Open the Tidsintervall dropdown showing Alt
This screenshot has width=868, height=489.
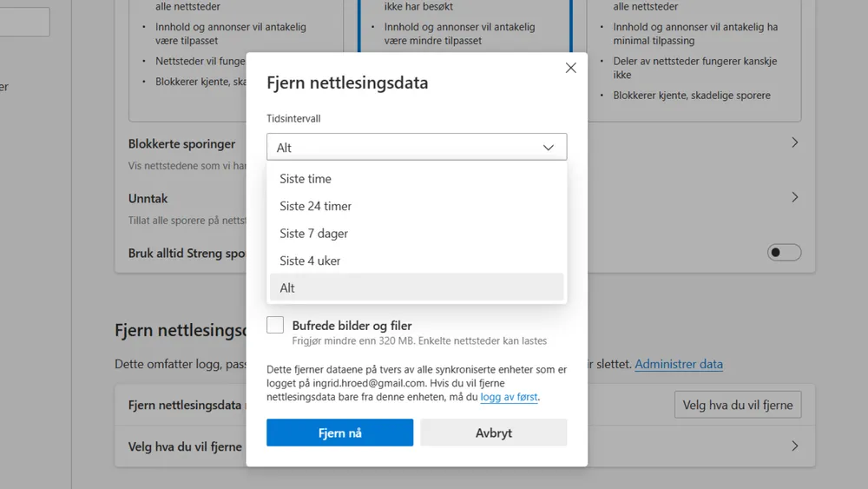pos(417,147)
